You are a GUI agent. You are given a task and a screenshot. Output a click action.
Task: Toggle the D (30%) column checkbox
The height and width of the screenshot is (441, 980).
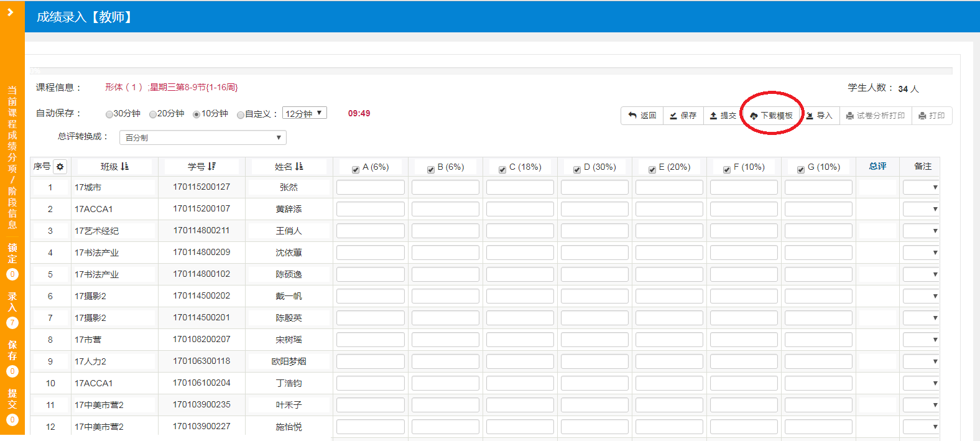(x=577, y=170)
